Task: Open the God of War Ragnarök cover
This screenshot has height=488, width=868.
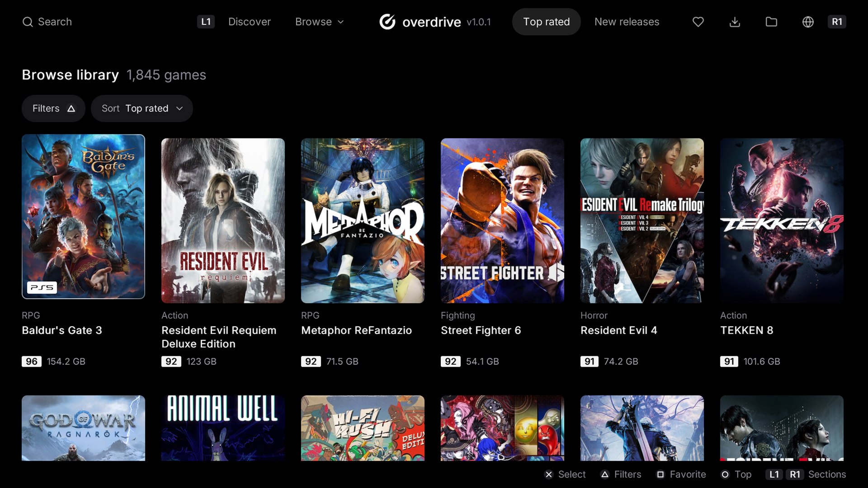Action: tap(83, 428)
